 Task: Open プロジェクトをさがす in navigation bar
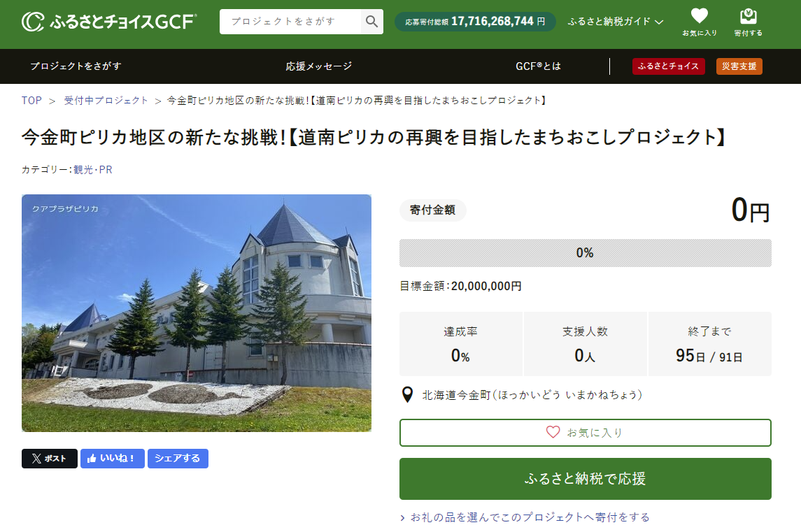click(x=76, y=66)
